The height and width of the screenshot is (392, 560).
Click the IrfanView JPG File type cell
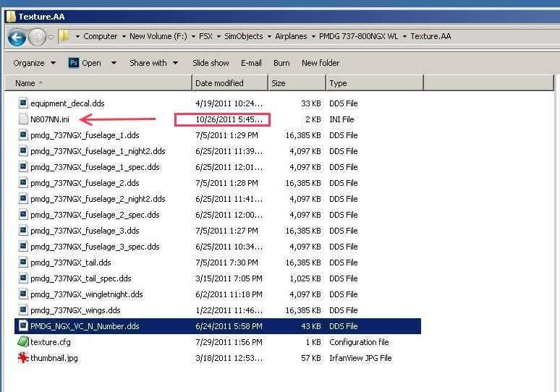coord(360,358)
